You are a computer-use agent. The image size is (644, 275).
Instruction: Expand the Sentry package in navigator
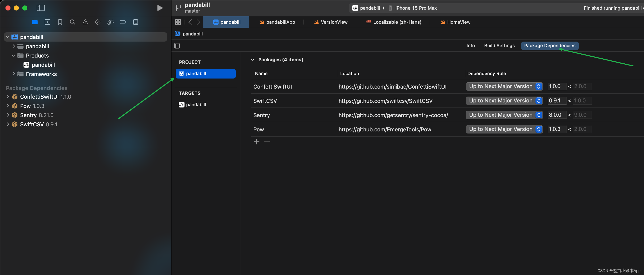click(8, 115)
